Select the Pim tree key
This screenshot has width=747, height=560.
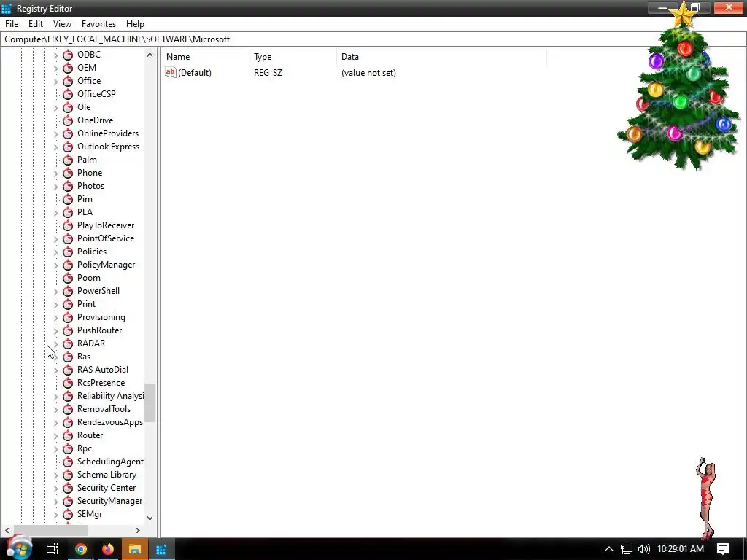tap(85, 200)
